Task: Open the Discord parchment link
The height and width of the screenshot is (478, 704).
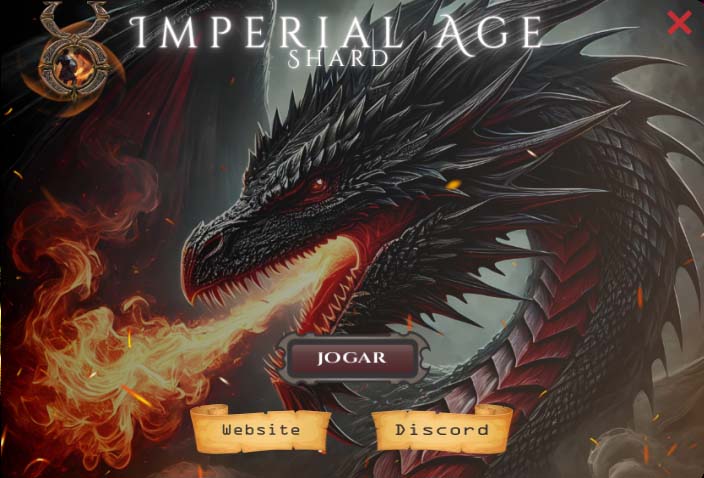Action: pyautogui.click(x=442, y=430)
